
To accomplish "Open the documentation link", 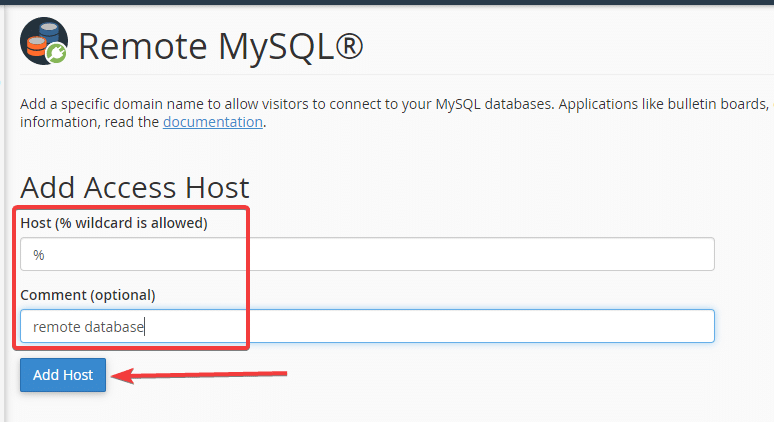I will (x=213, y=122).
